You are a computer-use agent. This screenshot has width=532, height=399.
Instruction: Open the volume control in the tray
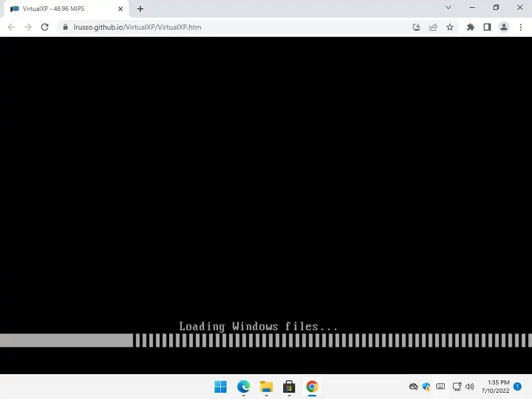[x=470, y=387]
